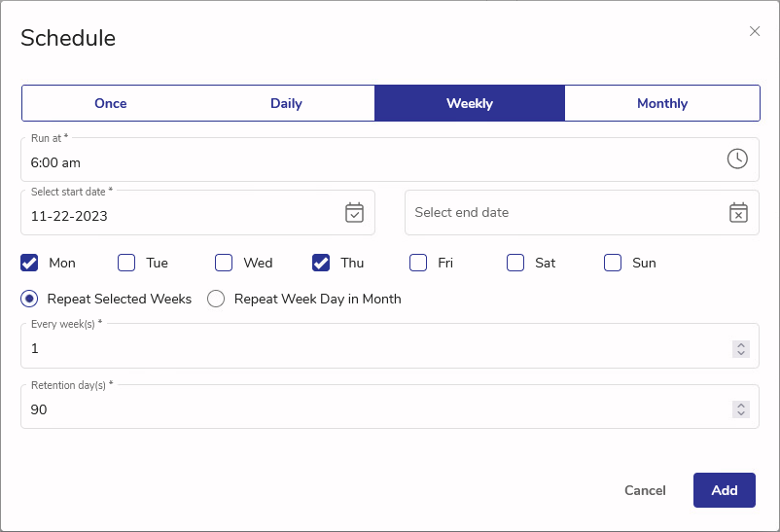
Task: Tick the Fri checkbox
Action: [418, 263]
